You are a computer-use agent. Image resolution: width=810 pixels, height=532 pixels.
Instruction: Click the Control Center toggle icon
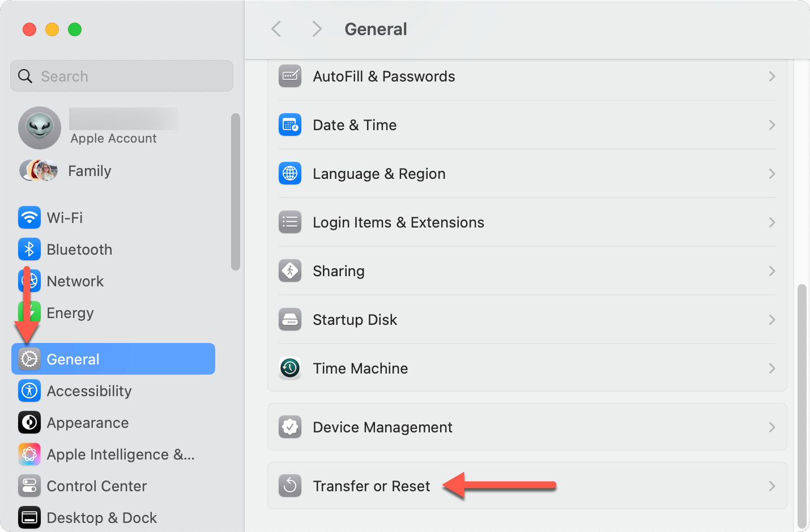point(29,486)
